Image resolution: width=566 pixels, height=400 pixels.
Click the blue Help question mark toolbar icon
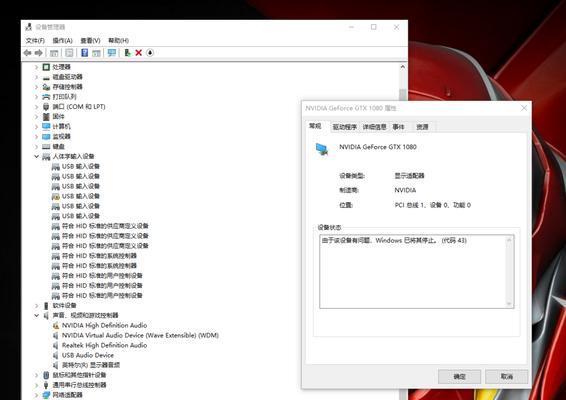84,53
